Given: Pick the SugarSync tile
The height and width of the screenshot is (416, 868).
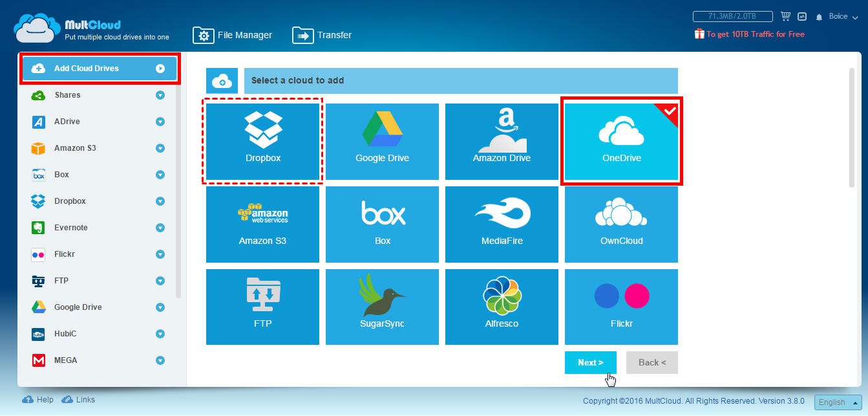Looking at the screenshot, I should 382,307.
